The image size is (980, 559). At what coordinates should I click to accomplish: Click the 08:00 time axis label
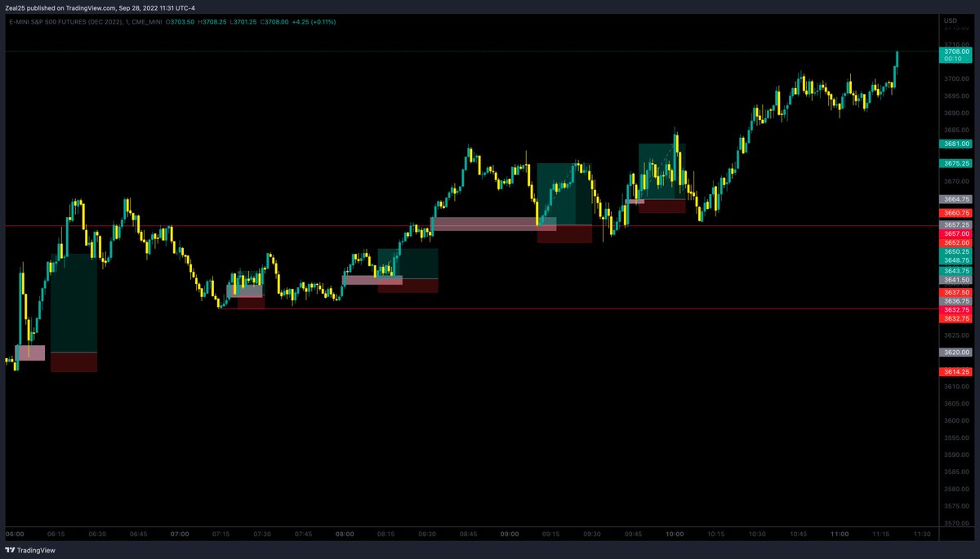(345, 534)
